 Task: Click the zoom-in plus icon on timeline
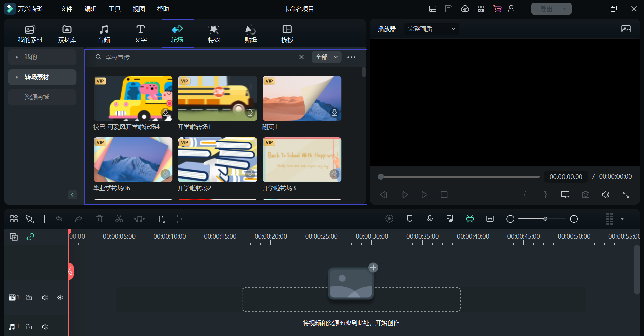tap(574, 219)
